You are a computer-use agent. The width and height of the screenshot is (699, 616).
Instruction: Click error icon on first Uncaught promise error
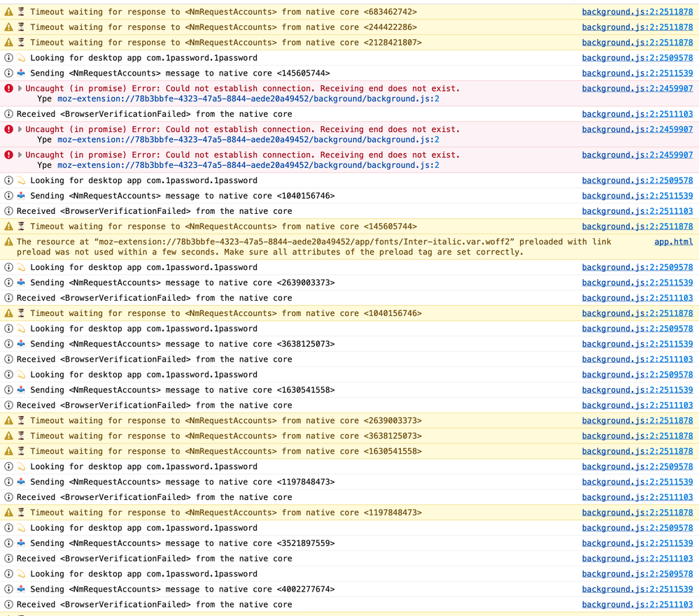coord(8,89)
